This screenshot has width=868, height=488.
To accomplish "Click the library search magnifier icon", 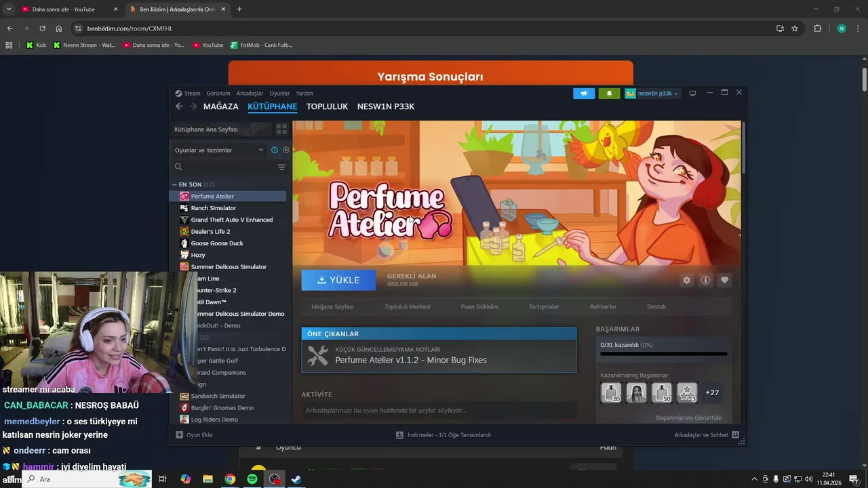I will [x=178, y=167].
